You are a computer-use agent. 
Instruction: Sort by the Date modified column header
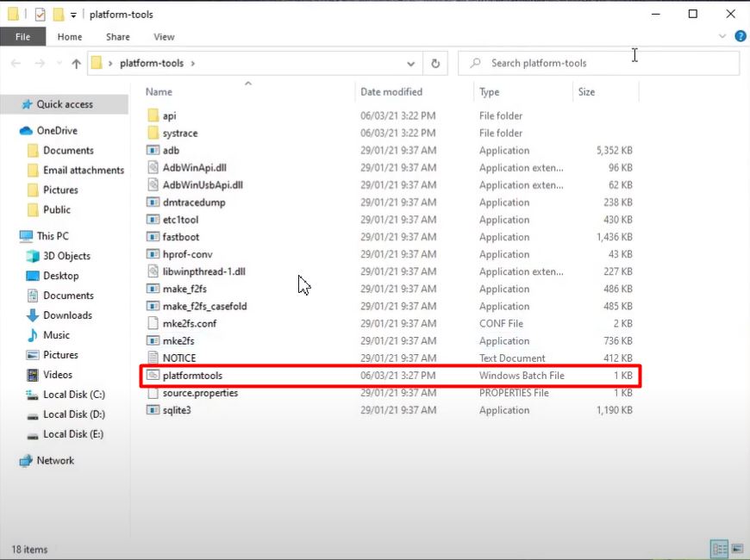pyautogui.click(x=391, y=92)
